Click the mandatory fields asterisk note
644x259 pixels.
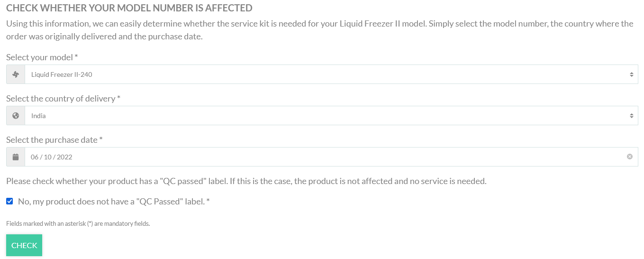[x=78, y=223]
